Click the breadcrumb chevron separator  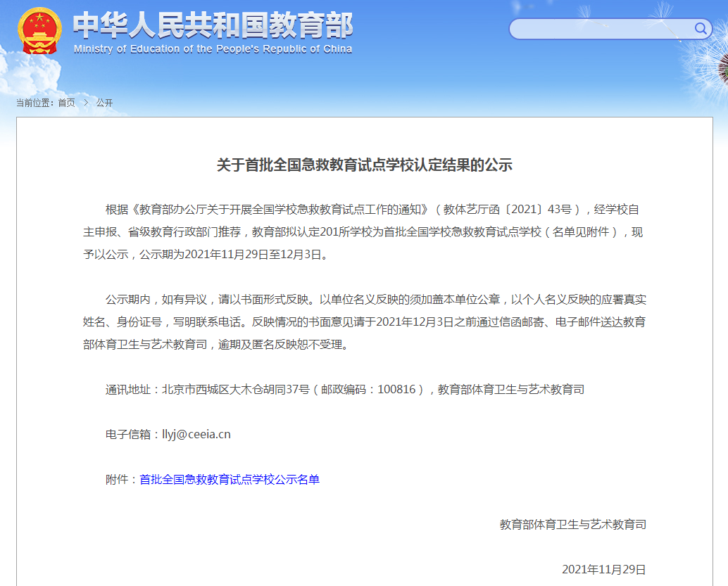[86, 103]
